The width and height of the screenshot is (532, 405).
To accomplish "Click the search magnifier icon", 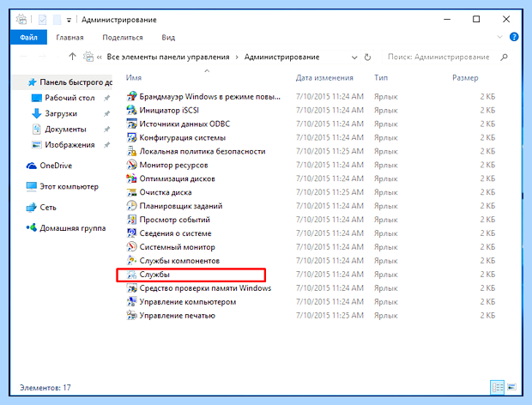I will (505, 57).
